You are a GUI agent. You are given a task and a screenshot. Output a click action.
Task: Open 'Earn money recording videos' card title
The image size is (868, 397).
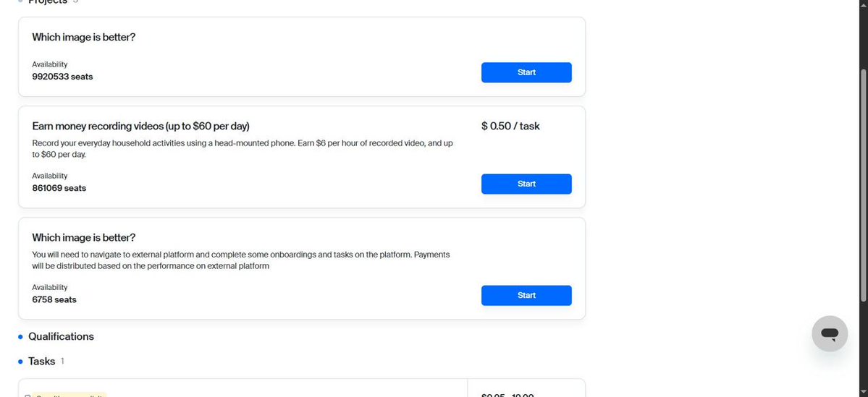click(x=140, y=127)
